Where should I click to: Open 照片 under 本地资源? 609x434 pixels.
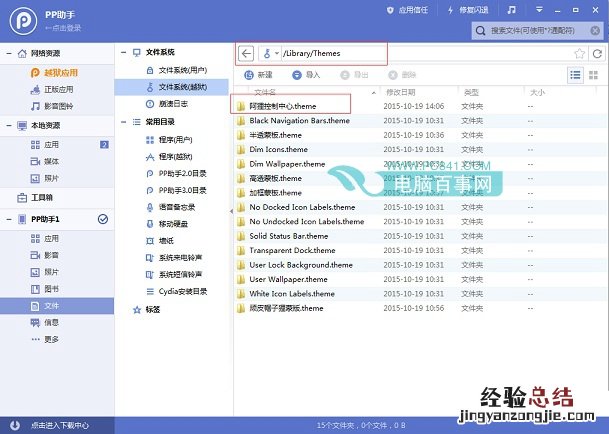coord(45,178)
